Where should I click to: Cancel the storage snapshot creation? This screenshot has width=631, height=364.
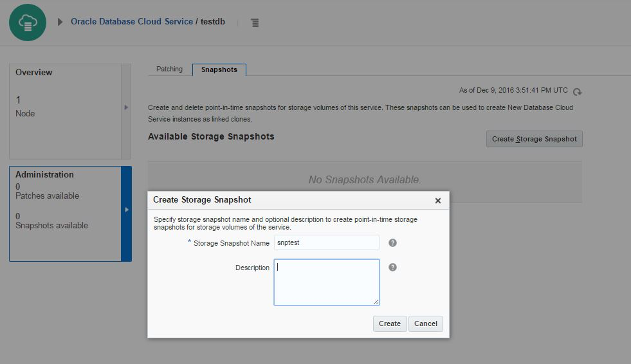[425, 323]
